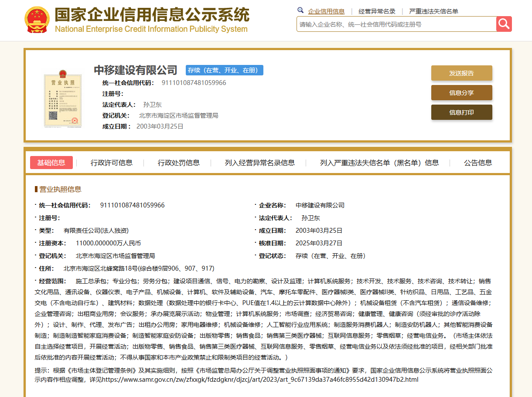This screenshot has width=532, height=397.
Task: Click the samr.gov.cn URL in the notice
Action: pos(260,380)
